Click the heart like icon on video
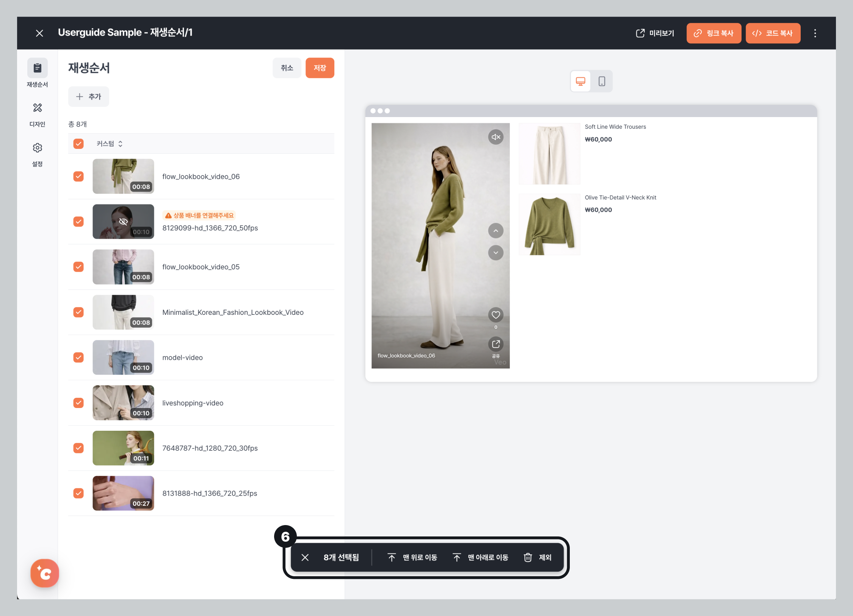Image resolution: width=853 pixels, height=616 pixels. (x=495, y=315)
